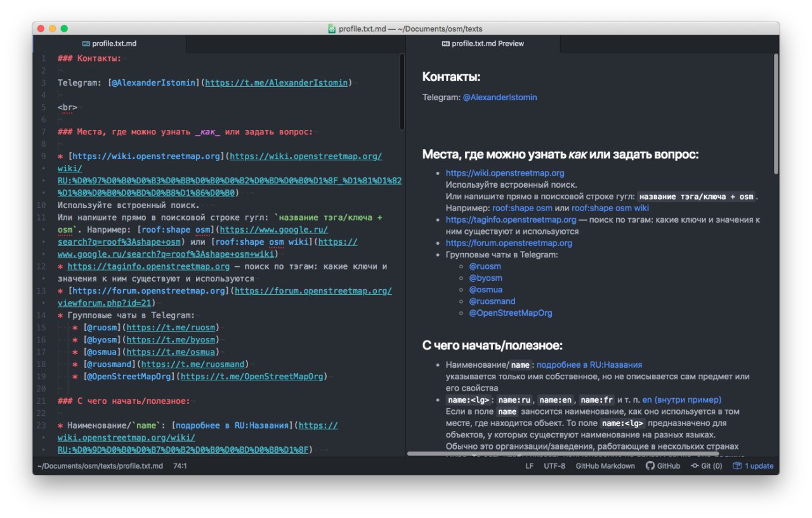Click the 'https://t.me/osmua' URL on line 17
Screen dimensions: 812x518
click(171, 352)
